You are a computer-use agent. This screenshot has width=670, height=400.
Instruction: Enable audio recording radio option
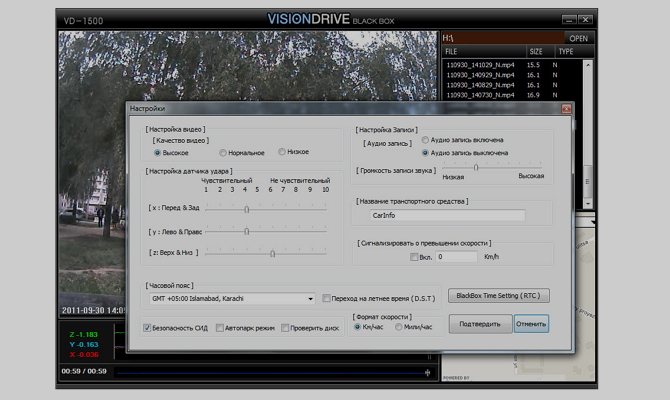pos(425,140)
